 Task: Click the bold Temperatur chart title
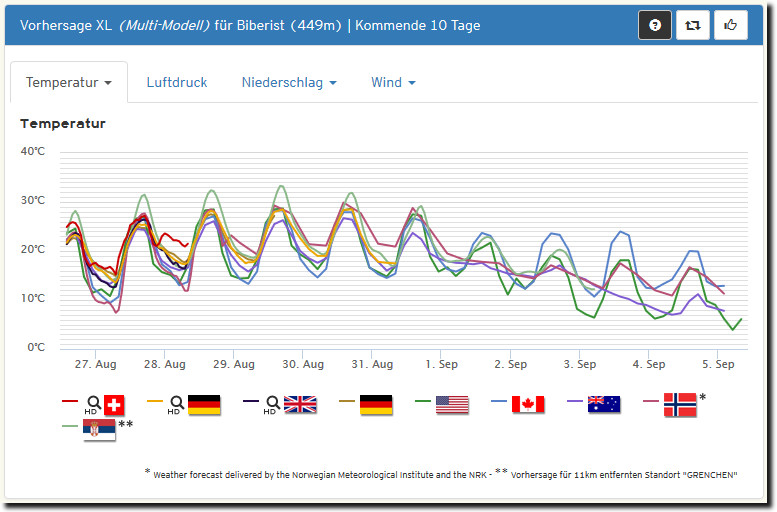[63, 124]
